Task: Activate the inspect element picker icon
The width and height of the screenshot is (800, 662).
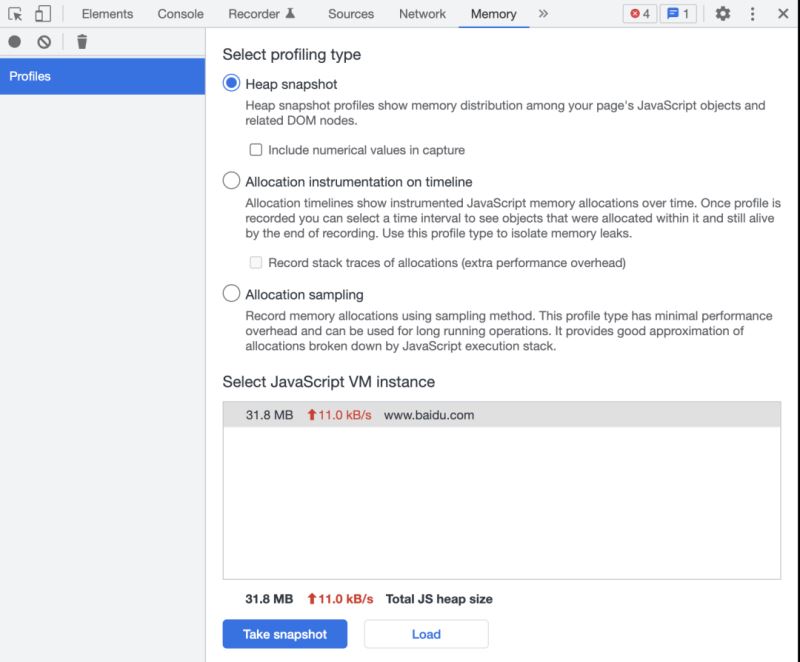Action: pyautogui.click(x=15, y=14)
